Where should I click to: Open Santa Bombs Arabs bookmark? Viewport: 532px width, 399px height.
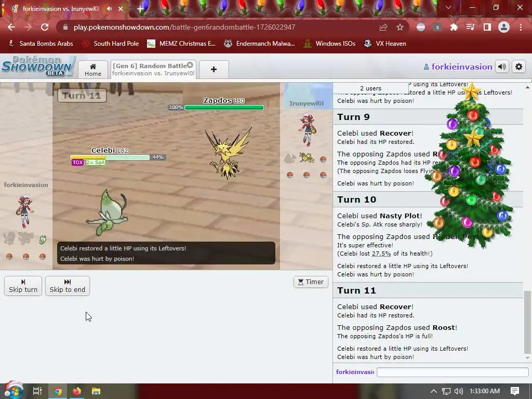pos(41,44)
